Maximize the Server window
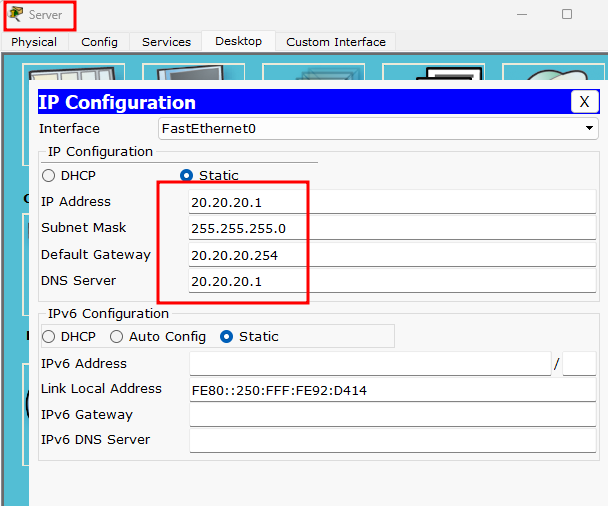This screenshot has width=608, height=506. tap(567, 14)
